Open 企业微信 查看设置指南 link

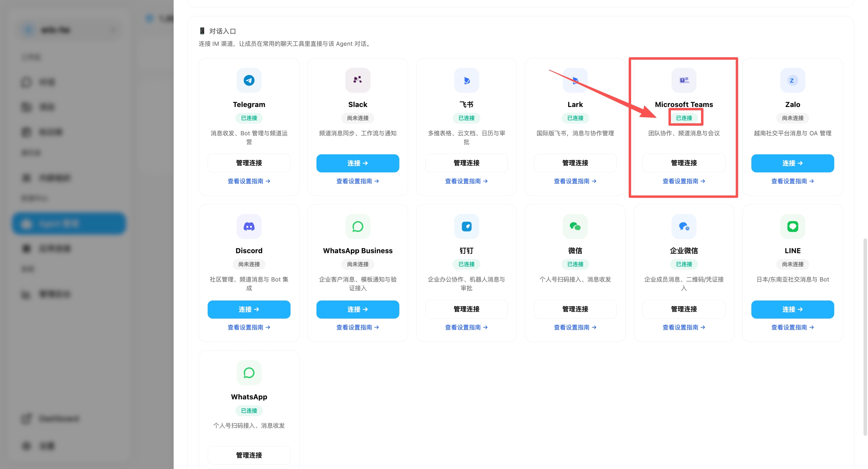pos(684,328)
